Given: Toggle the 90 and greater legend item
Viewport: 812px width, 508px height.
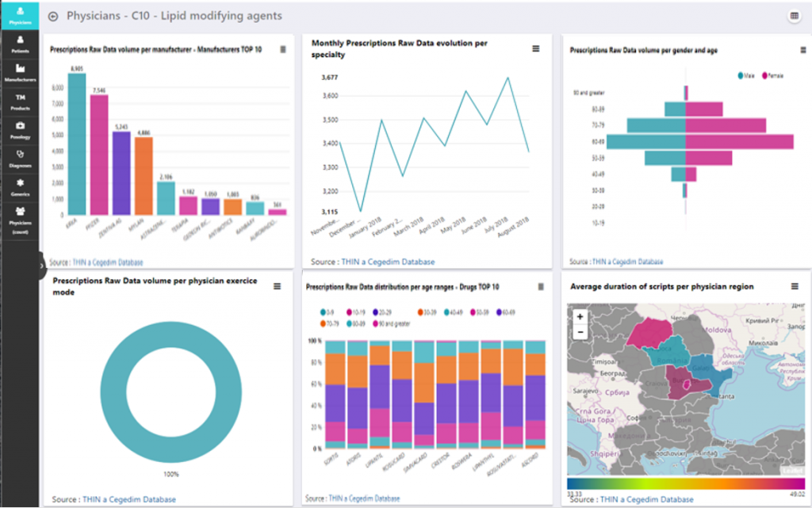Looking at the screenshot, I should [x=391, y=324].
